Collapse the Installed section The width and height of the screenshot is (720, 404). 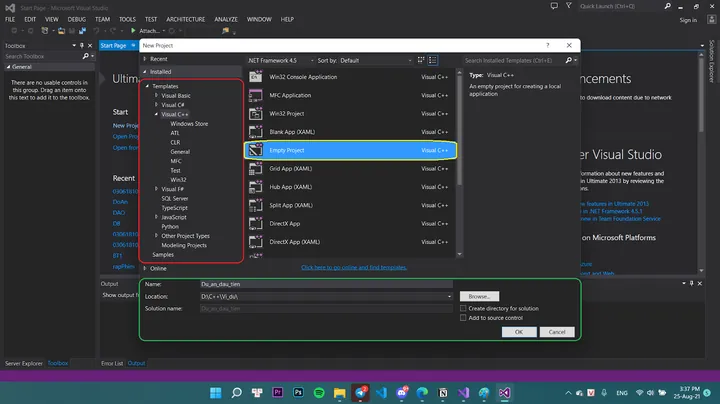tap(145, 72)
